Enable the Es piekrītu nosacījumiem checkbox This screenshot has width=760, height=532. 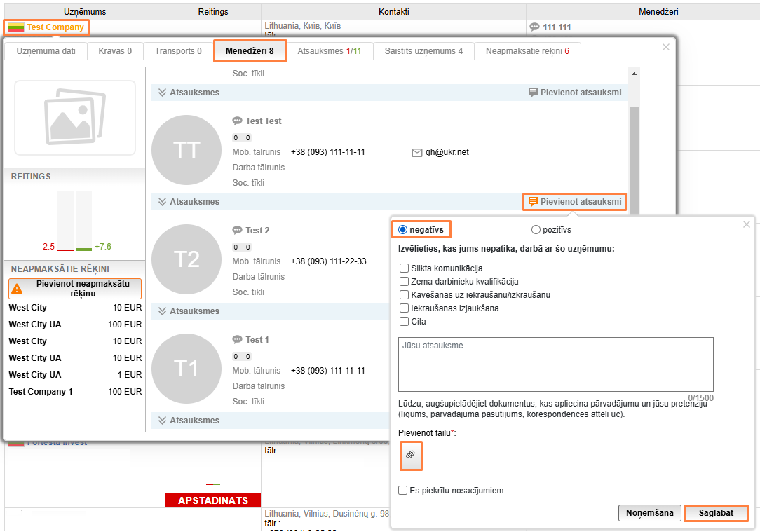(x=403, y=491)
